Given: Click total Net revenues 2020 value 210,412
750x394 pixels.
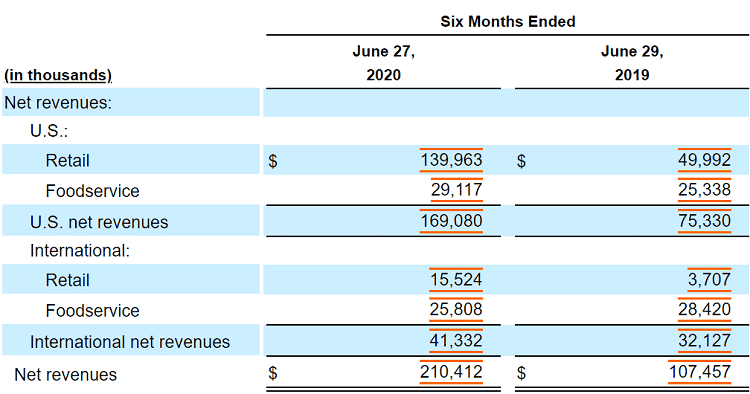Looking at the screenshot, I should [451, 372].
